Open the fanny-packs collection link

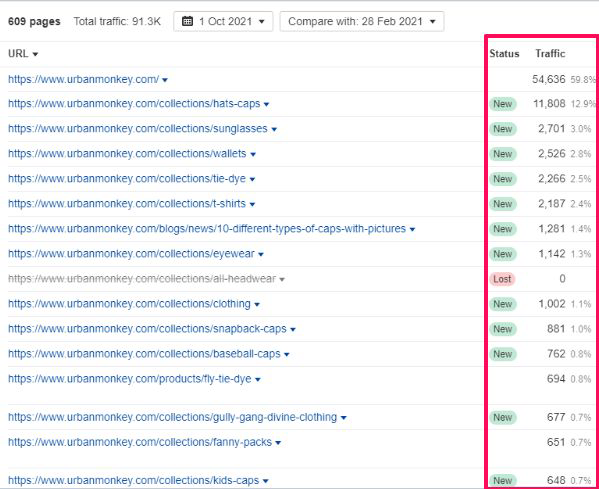point(140,442)
